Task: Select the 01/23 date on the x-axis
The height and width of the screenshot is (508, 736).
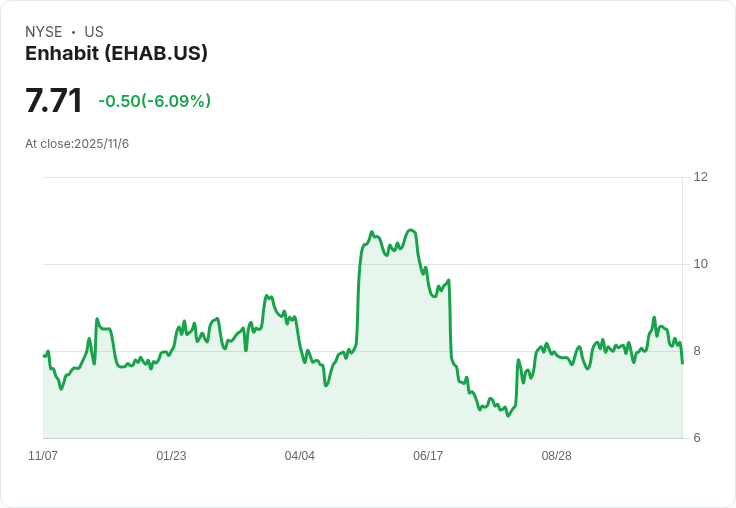Action: [171, 456]
